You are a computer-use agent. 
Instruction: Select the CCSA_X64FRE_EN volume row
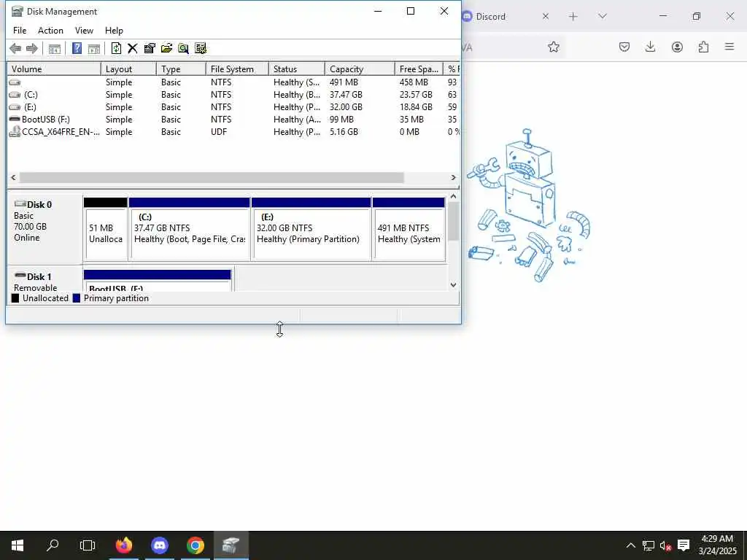click(x=233, y=132)
